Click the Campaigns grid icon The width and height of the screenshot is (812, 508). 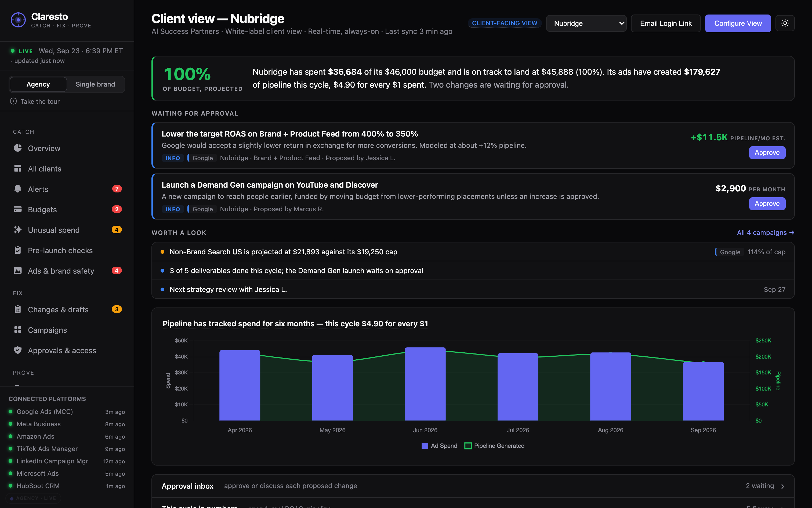pyautogui.click(x=18, y=330)
